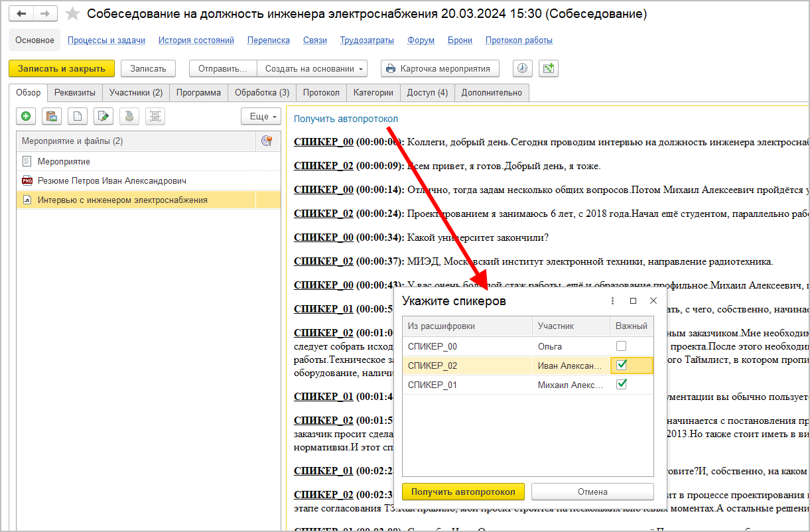This screenshot has height=532, width=810.
Task: Click the Отправить... menu button
Action: (x=222, y=68)
